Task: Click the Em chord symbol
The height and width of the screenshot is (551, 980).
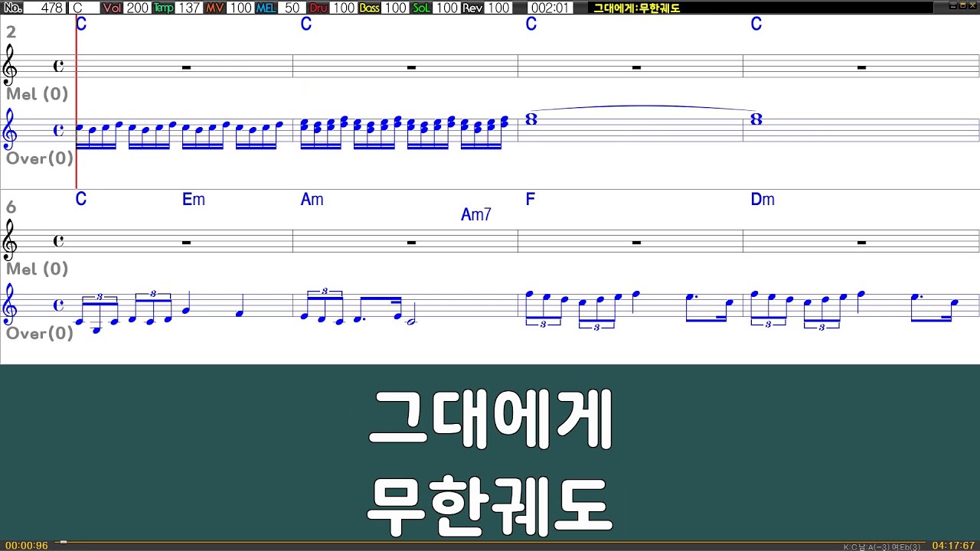Action: (x=194, y=200)
